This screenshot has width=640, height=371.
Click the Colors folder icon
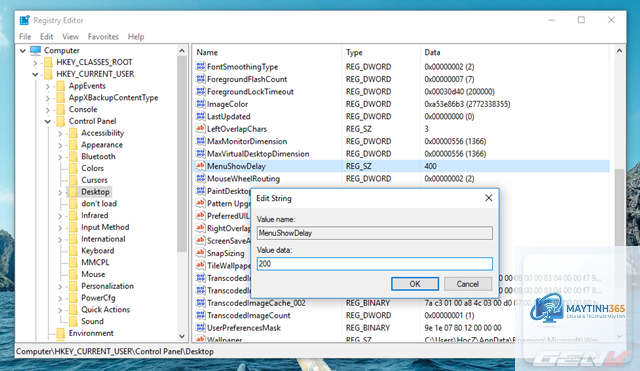[73, 168]
